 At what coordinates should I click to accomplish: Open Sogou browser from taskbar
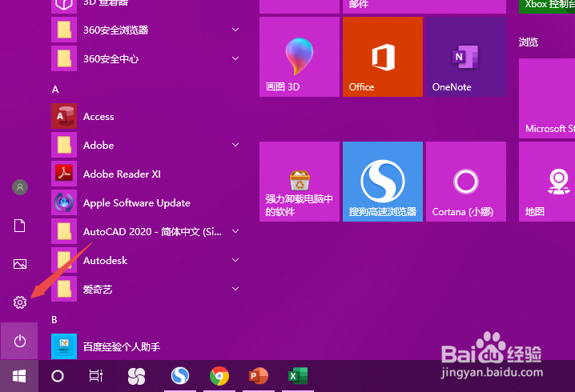pos(180,376)
